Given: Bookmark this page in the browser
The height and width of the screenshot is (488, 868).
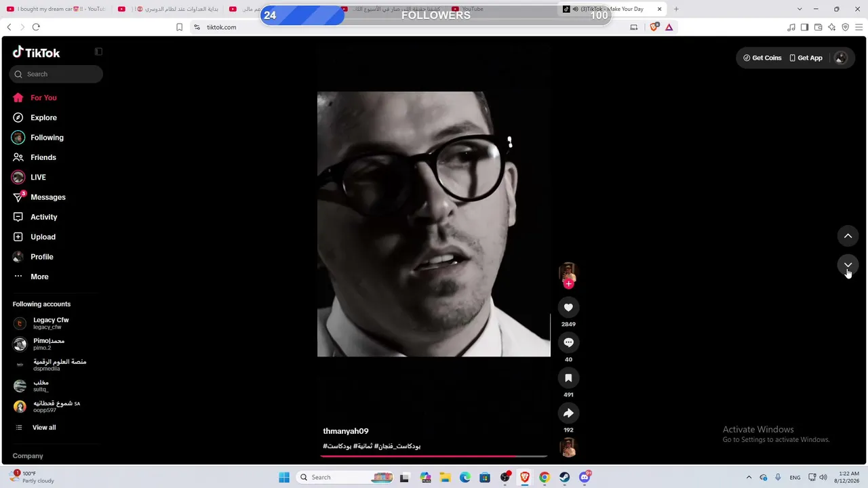Looking at the screenshot, I should pos(179,27).
